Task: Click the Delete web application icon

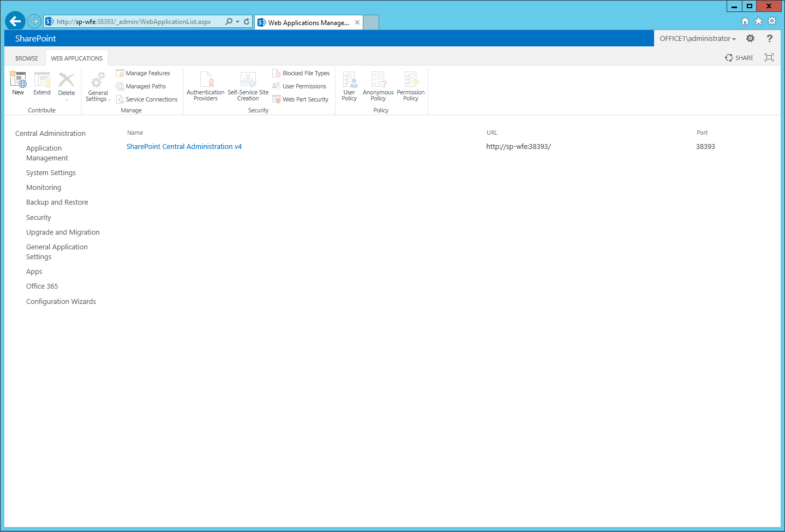Action: [67, 80]
